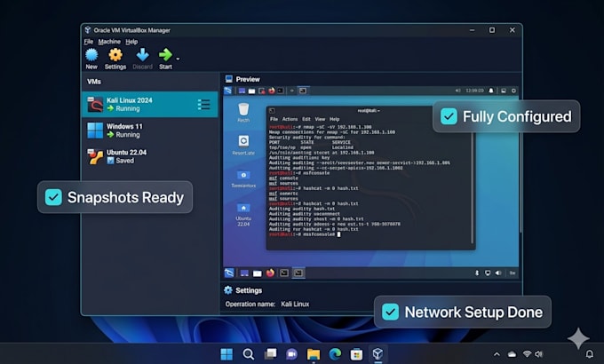
Task: Open File Explorer from the taskbar
Action: tap(314, 354)
